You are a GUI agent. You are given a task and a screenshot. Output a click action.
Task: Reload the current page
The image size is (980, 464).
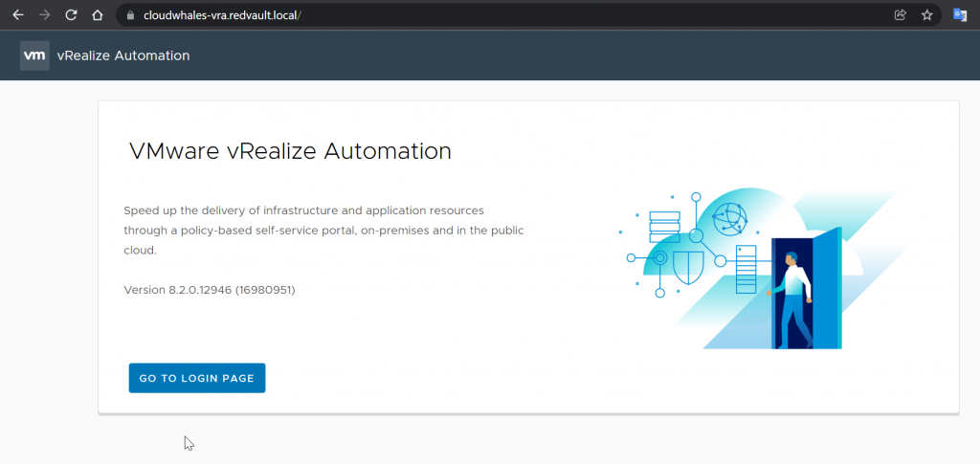[x=71, y=15]
